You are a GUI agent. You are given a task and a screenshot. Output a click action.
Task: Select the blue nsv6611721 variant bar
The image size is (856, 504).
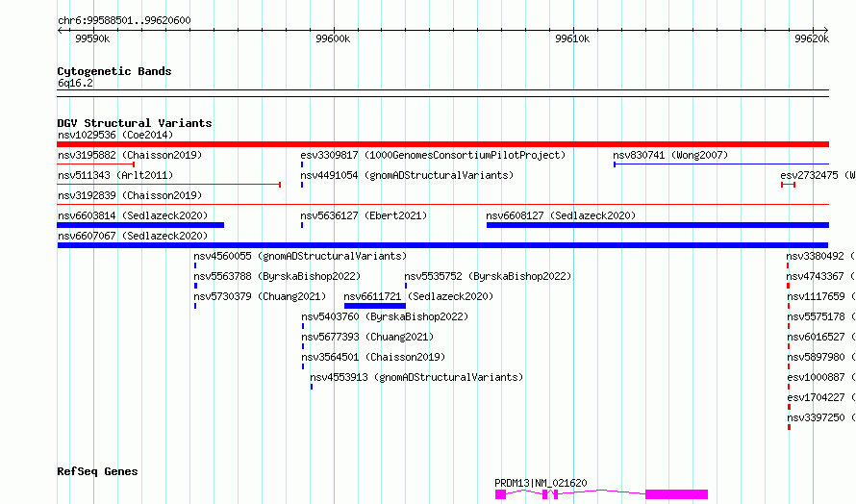point(375,306)
